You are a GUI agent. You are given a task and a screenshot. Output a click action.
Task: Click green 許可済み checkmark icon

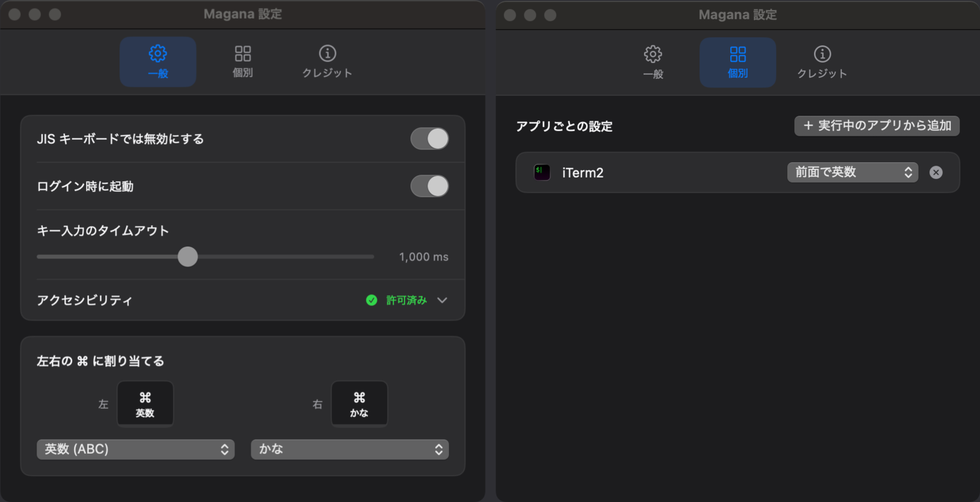click(372, 300)
